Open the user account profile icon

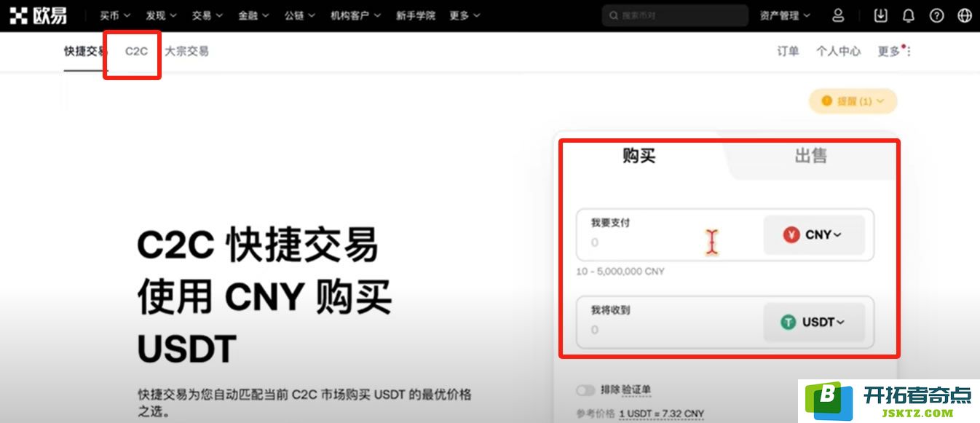click(838, 15)
